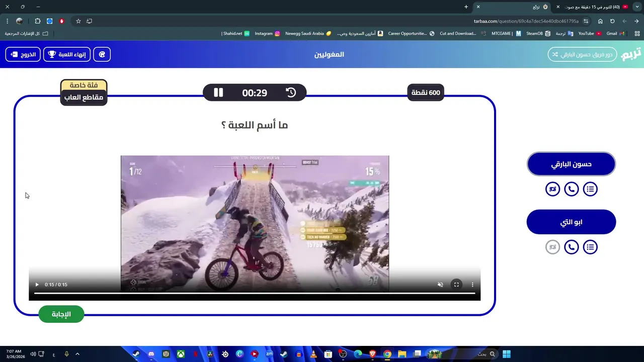Open browser extensions puzzle menu
The height and width of the screenshot is (362, 644).
click(x=38, y=21)
